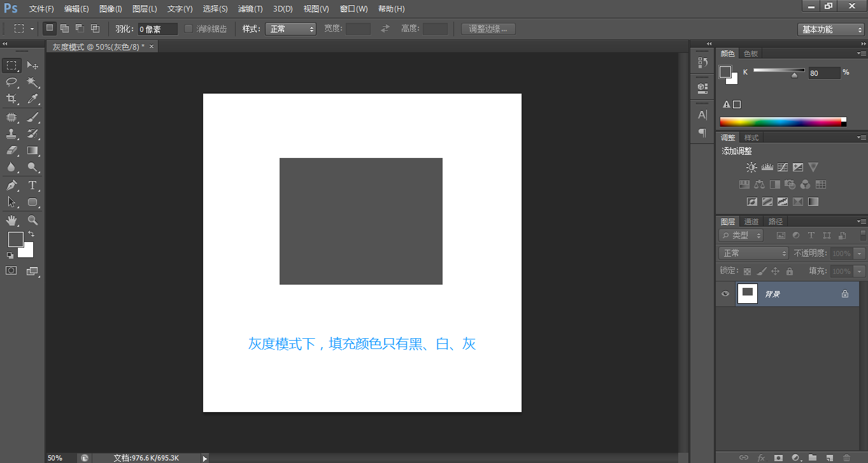Select the Eraser tool
Image resolution: width=868 pixels, height=463 pixels.
(x=11, y=150)
